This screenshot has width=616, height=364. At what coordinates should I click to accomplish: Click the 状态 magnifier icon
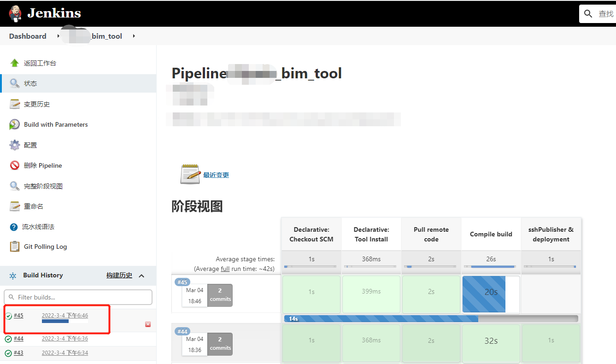point(15,83)
